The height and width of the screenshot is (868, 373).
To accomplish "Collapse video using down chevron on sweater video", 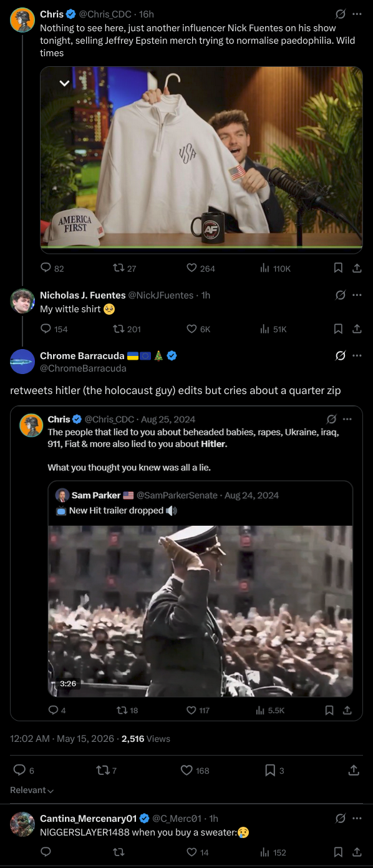I will coord(64,82).
